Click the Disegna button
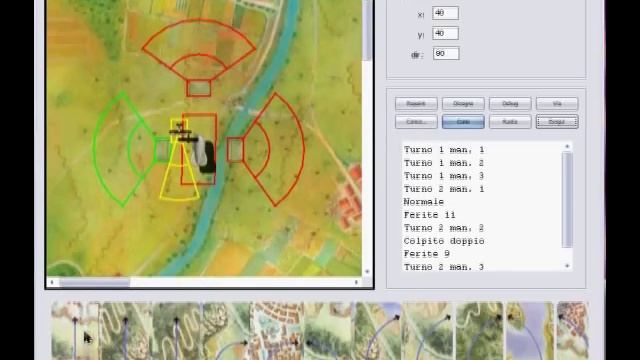 point(463,104)
